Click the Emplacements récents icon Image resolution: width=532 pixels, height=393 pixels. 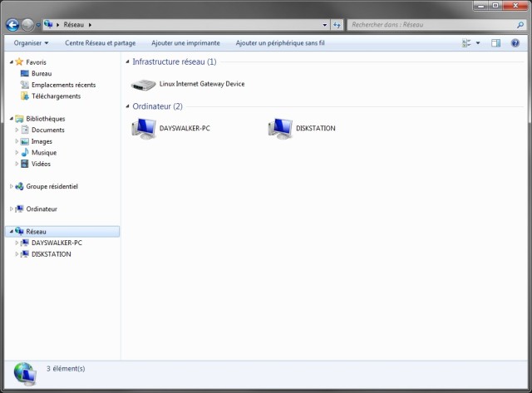coord(25,85)
